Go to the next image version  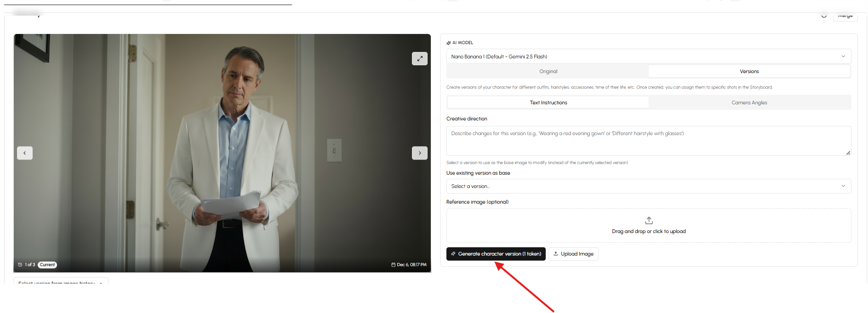(x=419, y=153)
